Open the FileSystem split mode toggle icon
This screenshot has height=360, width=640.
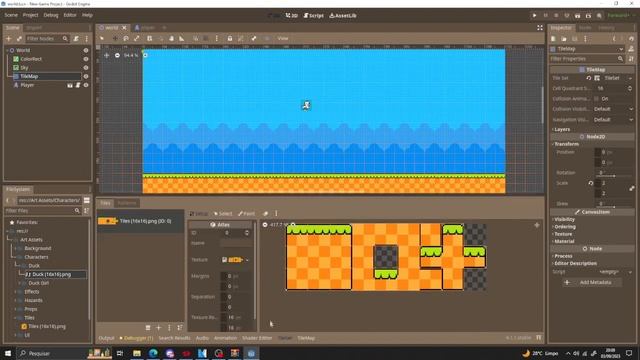click(x=87, y=200)
